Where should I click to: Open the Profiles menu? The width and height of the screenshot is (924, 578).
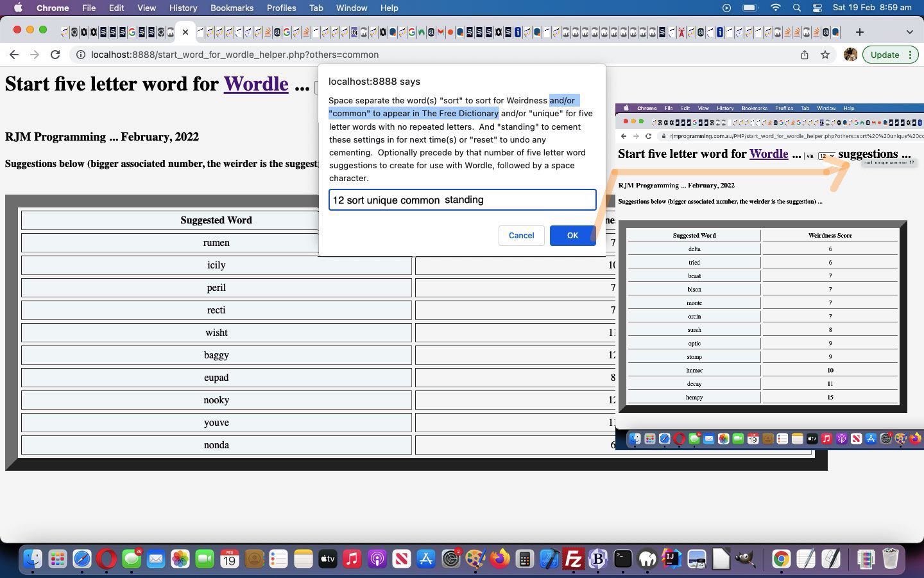click(x=281, y=8)
